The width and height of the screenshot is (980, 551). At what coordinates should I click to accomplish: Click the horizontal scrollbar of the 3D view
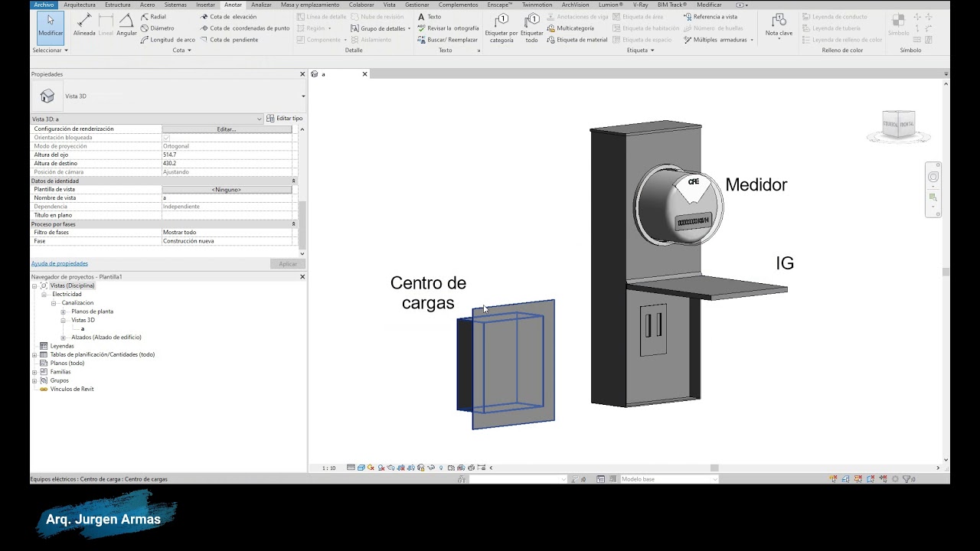tap(714, 468)
